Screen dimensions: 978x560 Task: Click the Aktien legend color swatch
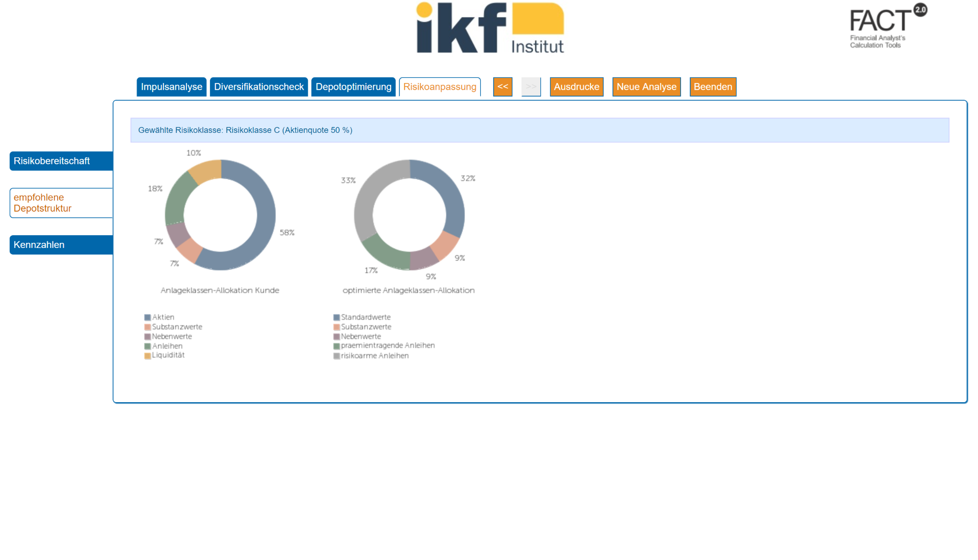coord(148,318)
